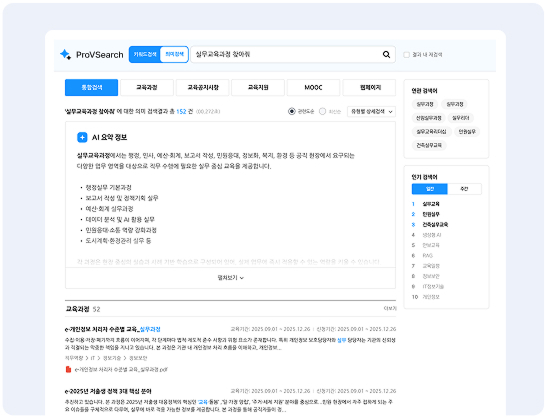This screenshot has height=418, width=547.
Task: Open the e-2025년 저출생 정책 3대 핵심 분야 result
Action: (x=108, y=391)
